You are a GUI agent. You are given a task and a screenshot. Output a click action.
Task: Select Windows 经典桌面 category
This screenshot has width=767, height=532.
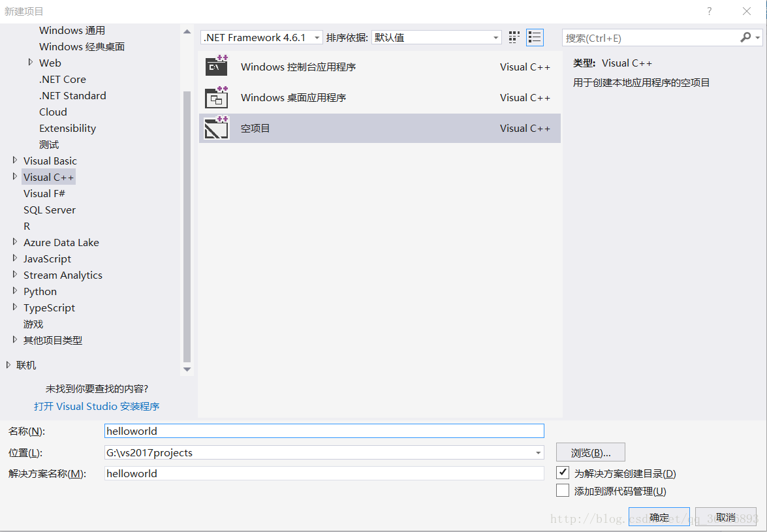(82, 46)
